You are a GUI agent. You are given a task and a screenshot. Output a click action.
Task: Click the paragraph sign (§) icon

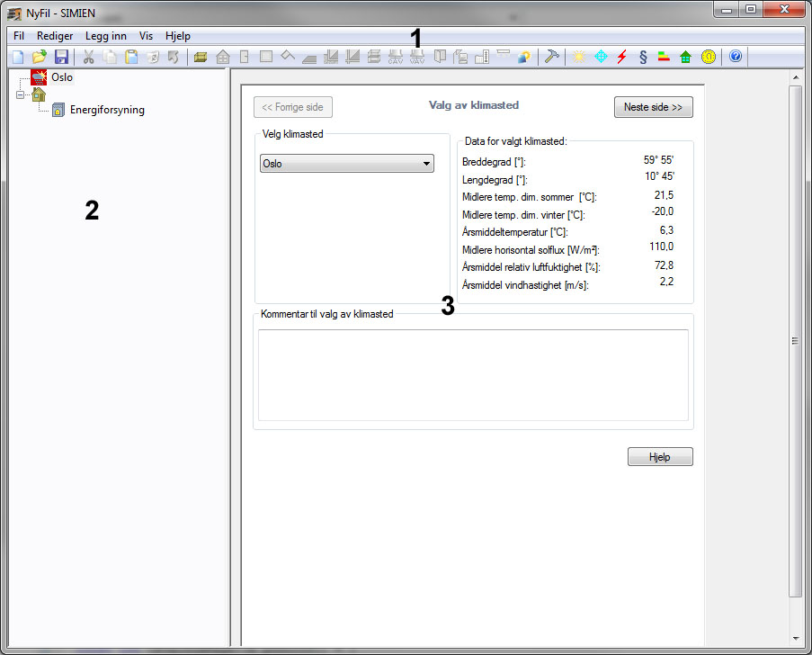click(x=643, y=57)
